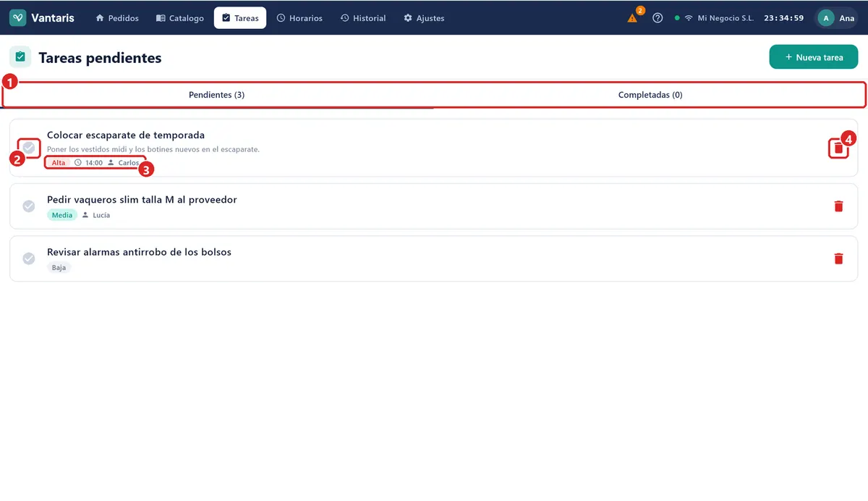Viewport: 868px width, 501px height.
Task: Go to Pedidos in navigation
Action: point(117,18)
